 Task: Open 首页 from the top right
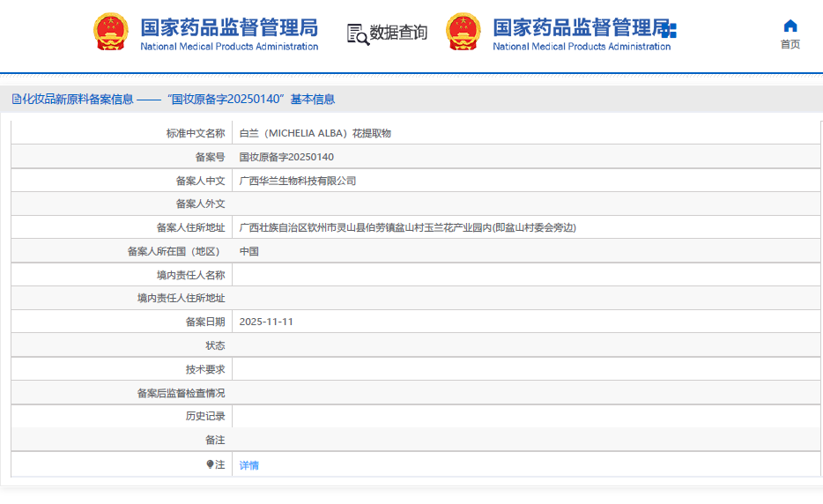point(790,44)
